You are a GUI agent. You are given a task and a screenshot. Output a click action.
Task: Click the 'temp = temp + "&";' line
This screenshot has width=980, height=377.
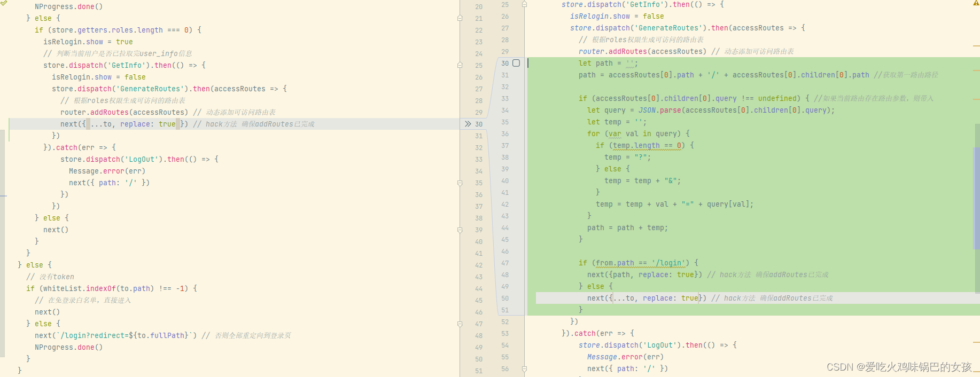643,180
